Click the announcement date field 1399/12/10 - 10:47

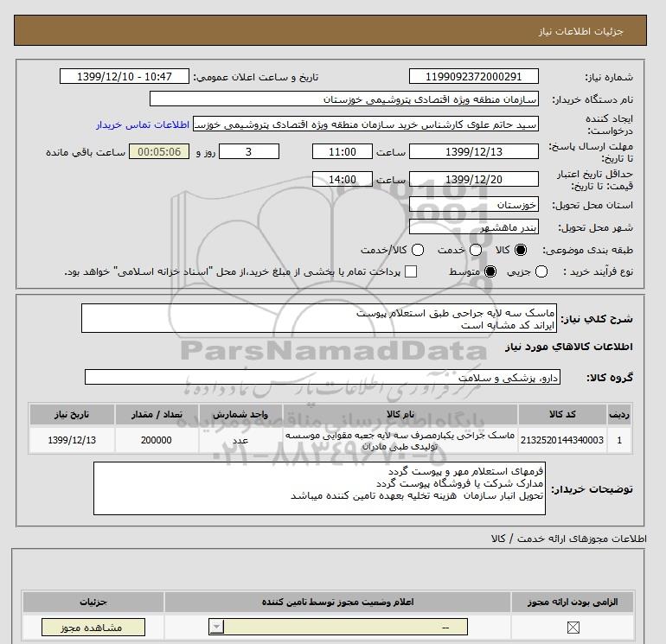coord(124,76)
